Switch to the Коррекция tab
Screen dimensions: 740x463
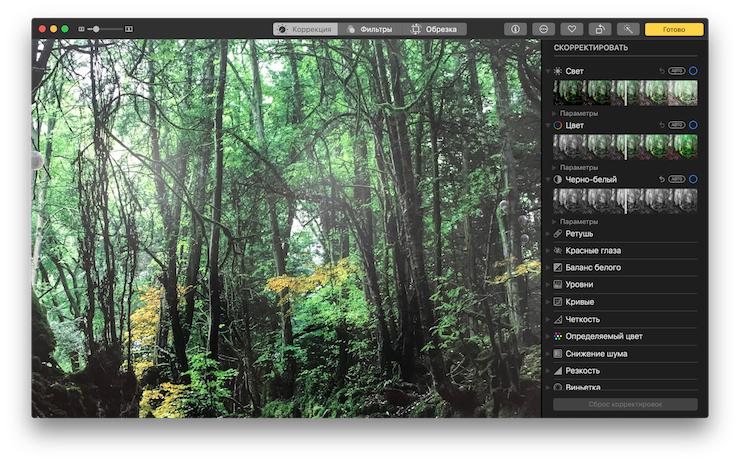(x=305, y=29)
